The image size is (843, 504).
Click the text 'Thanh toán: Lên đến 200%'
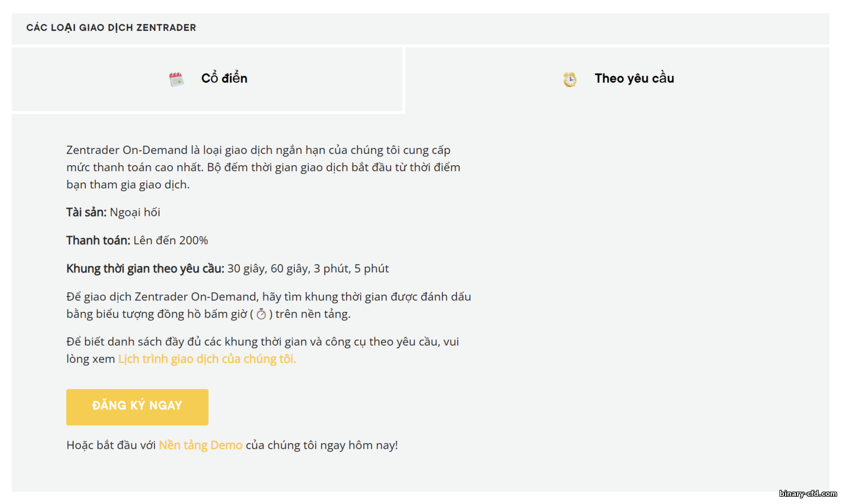(137, 240)
